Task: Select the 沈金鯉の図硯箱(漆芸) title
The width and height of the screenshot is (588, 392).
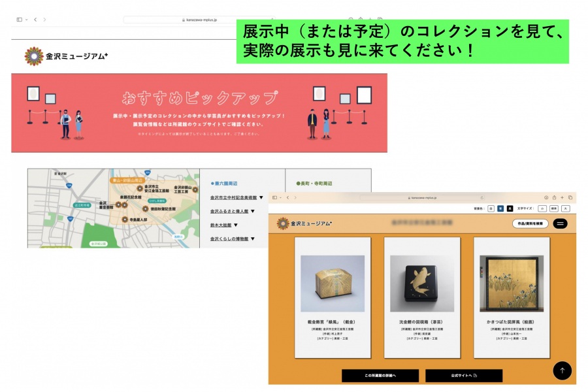Action: [421, 322]
